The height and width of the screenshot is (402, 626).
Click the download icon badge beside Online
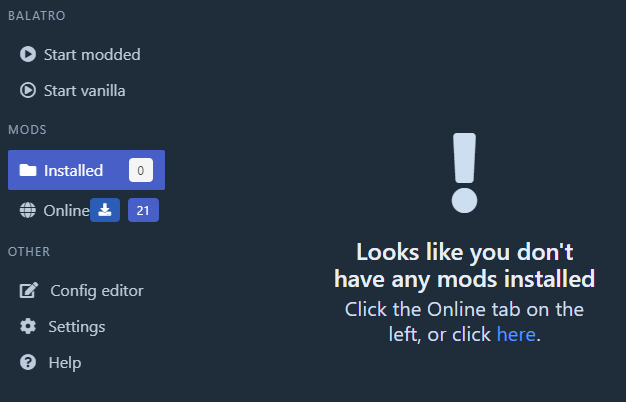click(105, 210)
